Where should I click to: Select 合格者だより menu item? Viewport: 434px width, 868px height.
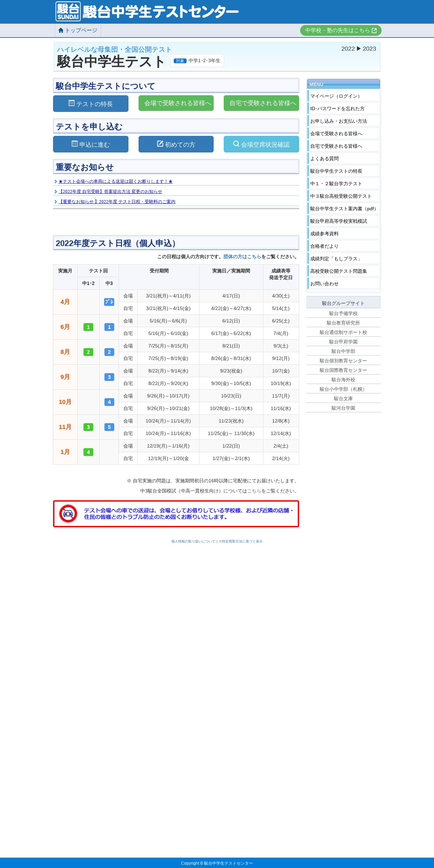click(x=343, y=246)
